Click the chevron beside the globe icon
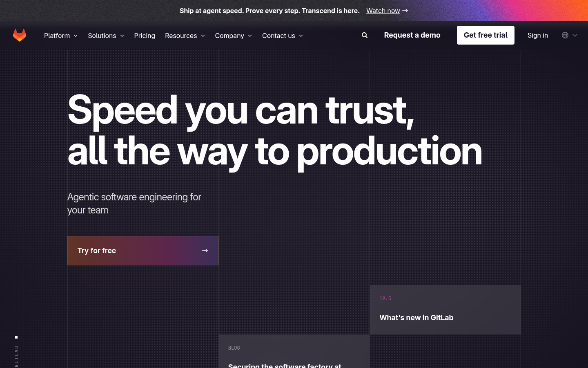The height and width of the screenshot is (368, 588). 575,35
